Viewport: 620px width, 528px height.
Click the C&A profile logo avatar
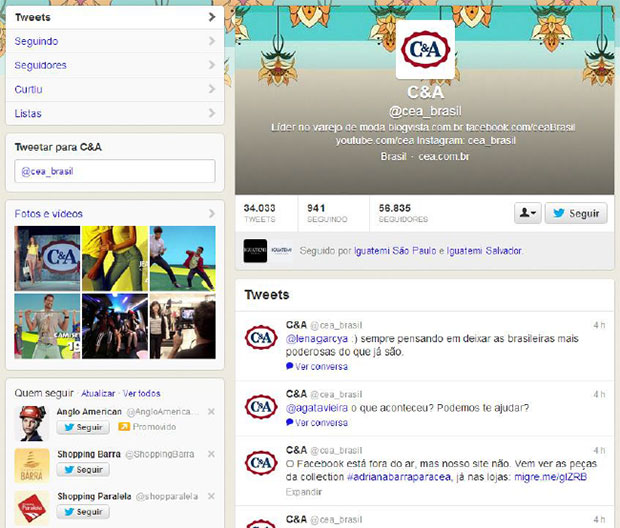[425, 50]
